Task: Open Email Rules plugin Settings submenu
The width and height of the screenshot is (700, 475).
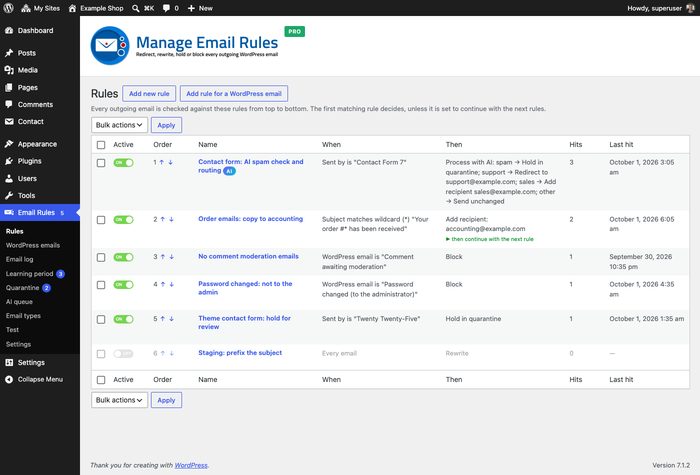Action: click(18, 344)
